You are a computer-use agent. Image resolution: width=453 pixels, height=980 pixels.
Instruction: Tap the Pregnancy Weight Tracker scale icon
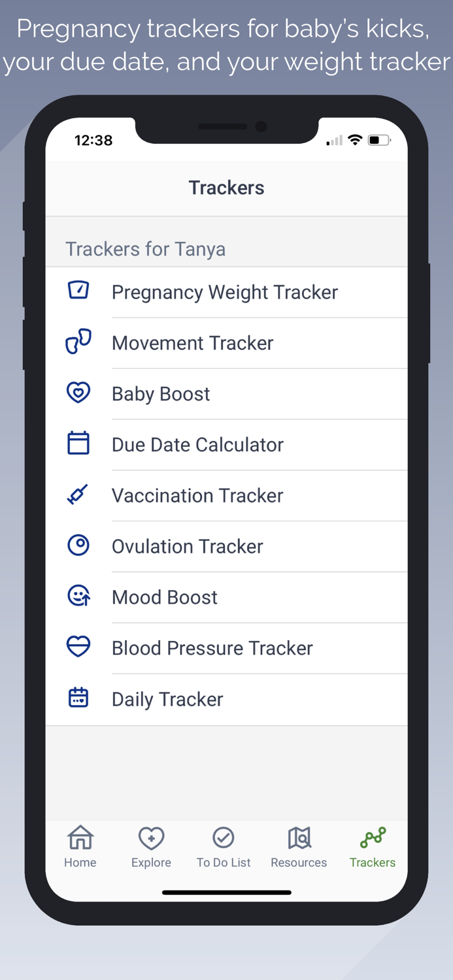point(78,290)
